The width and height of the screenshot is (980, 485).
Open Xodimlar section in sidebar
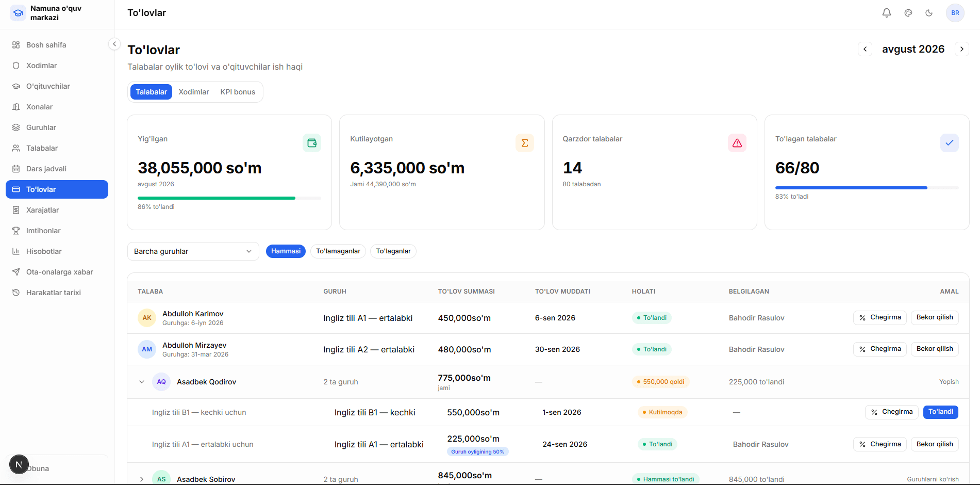tap(57, 66)
